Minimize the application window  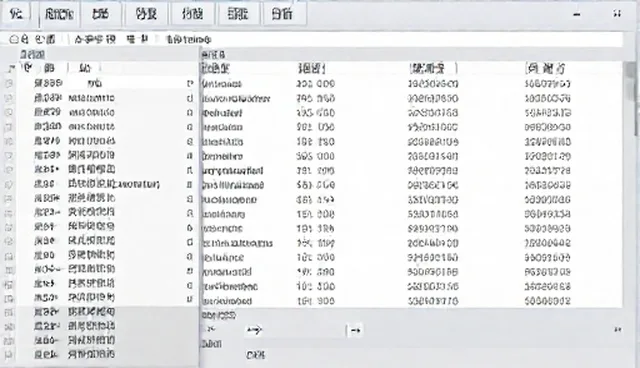577,15
